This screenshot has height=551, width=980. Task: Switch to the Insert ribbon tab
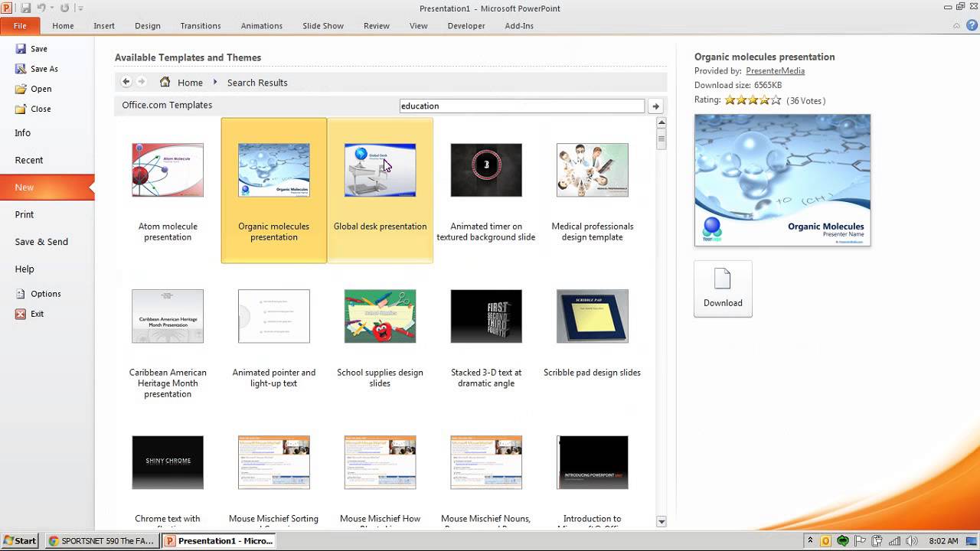(104, 26)
